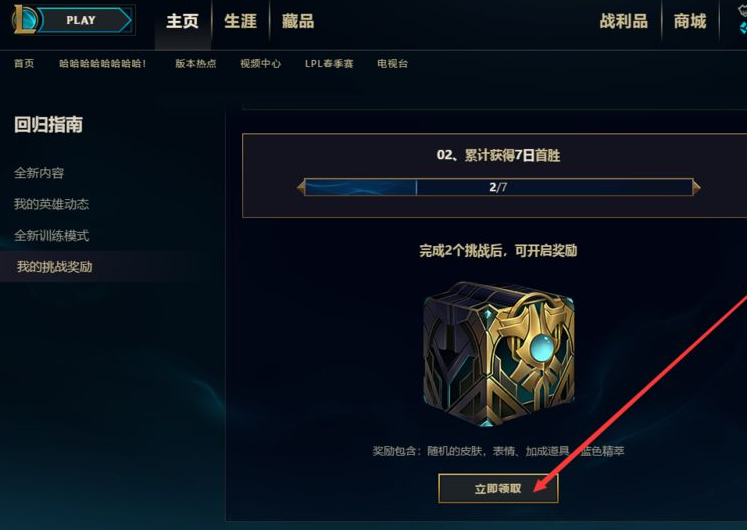747x530 pixels.
Task: Click the League of Legends logo icon
Action: point(25,20)
